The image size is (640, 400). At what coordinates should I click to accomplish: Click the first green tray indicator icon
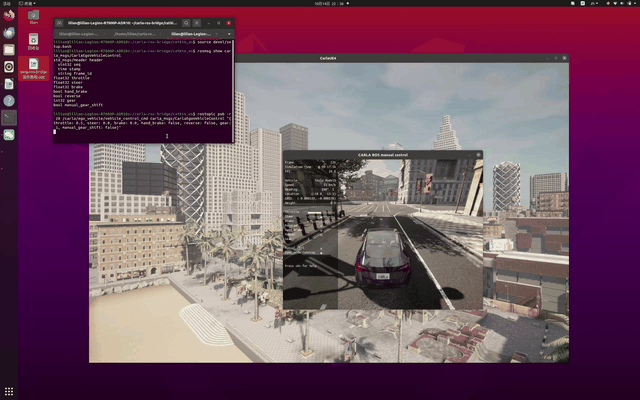coord(573,3)
